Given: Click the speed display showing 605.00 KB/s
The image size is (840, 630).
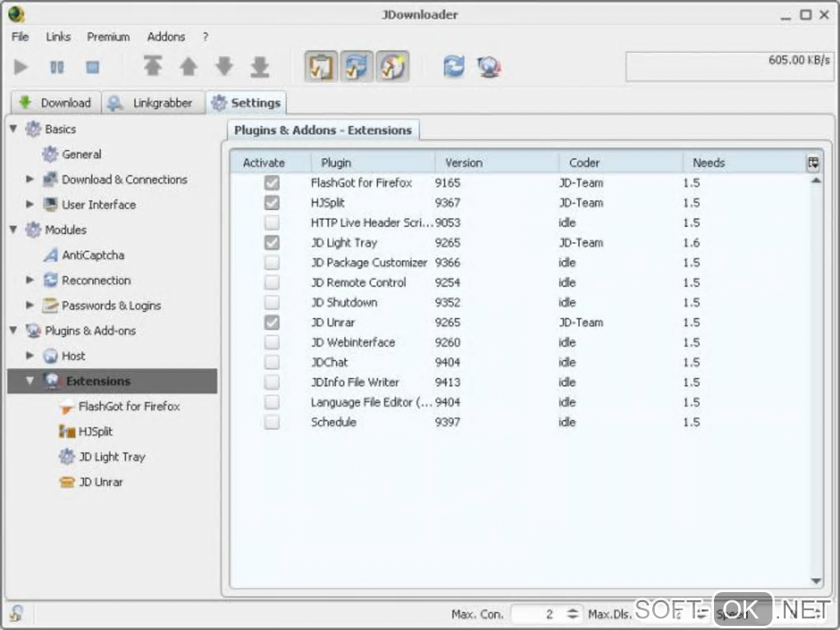Looking at the screenshot, I should click(x=730, y=67).
